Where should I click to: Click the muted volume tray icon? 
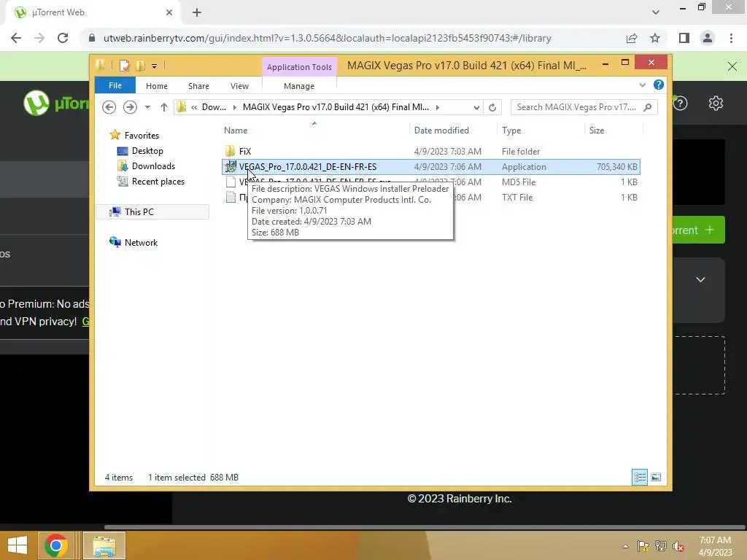[x=678, y=546]
